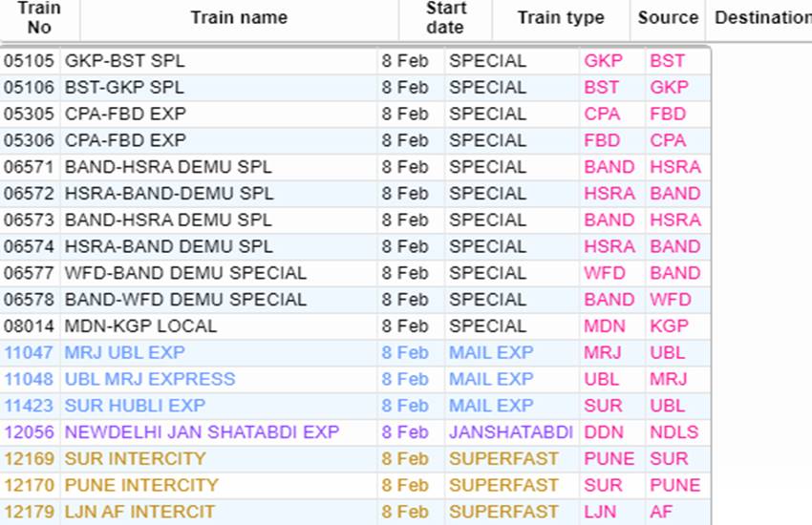The image size is (812, 525).
Task: Sort by the Train No column header
Action: point(39,17)
